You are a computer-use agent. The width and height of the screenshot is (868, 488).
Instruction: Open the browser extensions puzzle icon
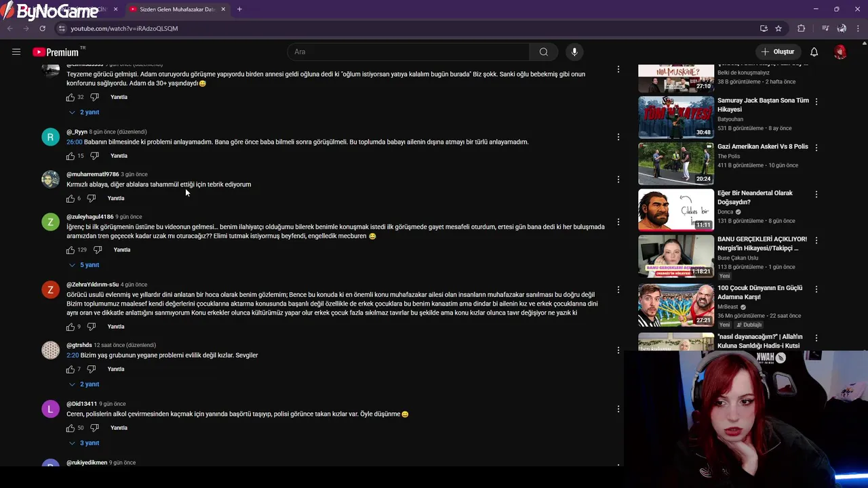(x=802, y=28)
